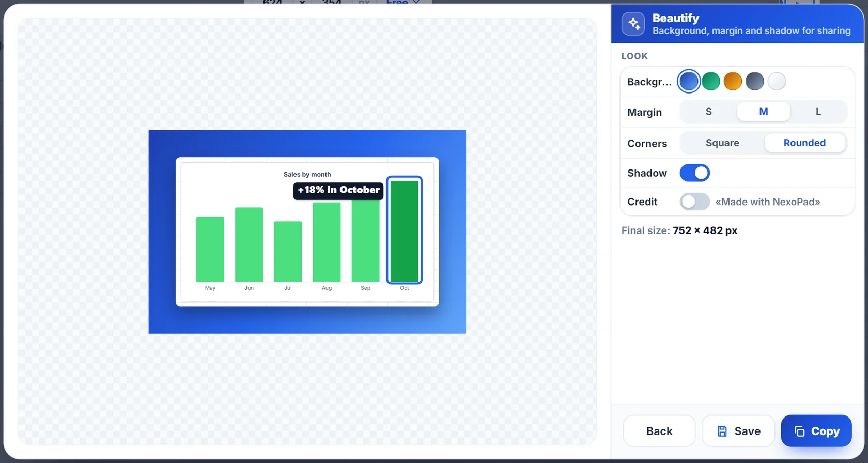The width and height of the screenshot is (868, 463).
Task: Click the Beautify sparkle icon
Action: [x=633, y=24]
